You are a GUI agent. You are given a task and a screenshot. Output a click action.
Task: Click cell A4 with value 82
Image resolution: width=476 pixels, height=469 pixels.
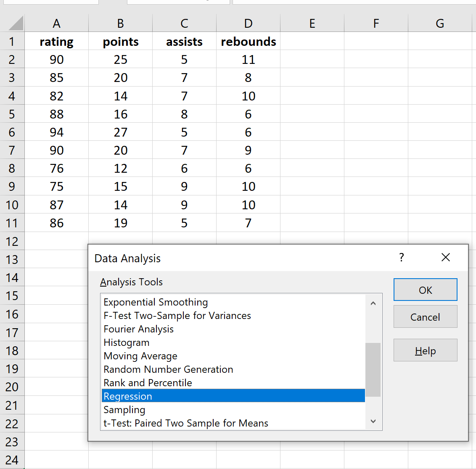[x=56, y=96]
